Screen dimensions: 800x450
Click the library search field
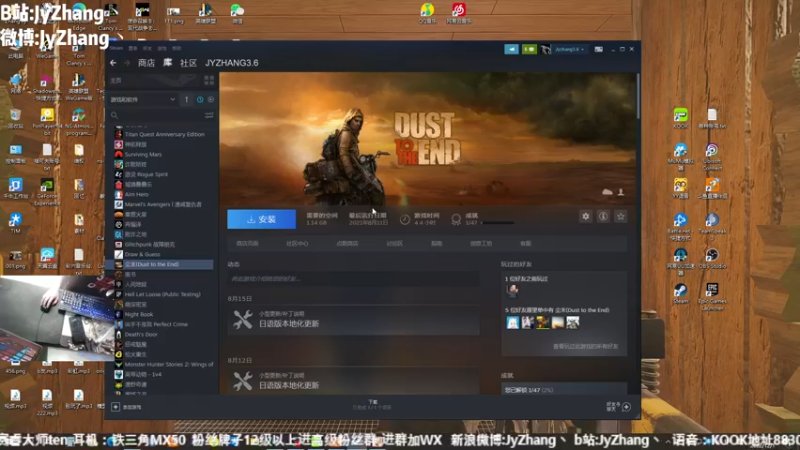(x=157, y=115)
